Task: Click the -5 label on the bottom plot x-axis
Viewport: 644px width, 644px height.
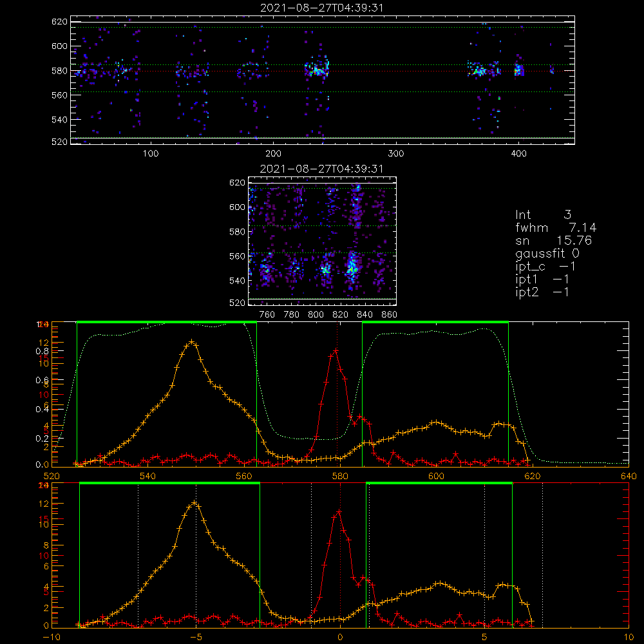Action: point(196,637)
